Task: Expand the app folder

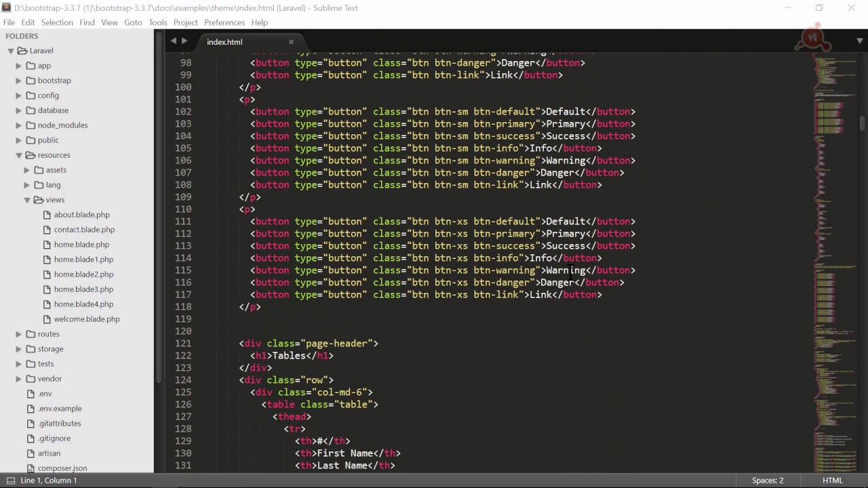Action: tap(19, 66)
